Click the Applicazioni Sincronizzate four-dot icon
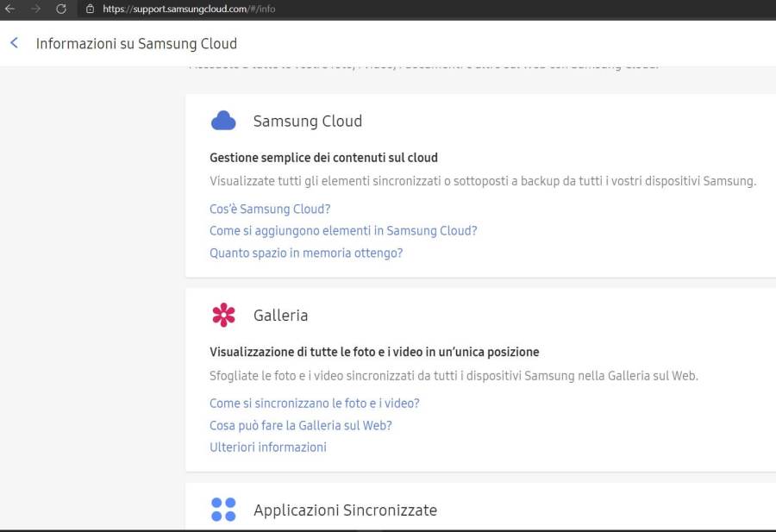Viewport: 776px width, 532px height. (x=223, y=510)
